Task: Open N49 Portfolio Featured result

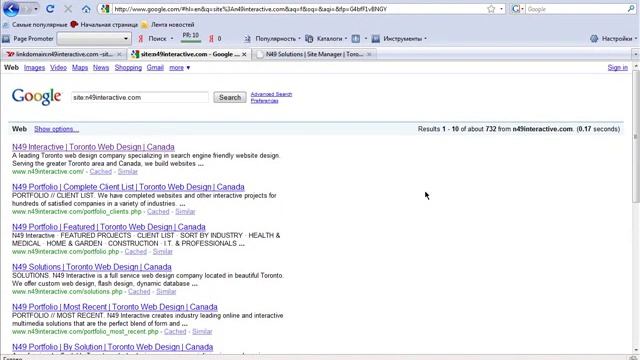Action: tap(109, 227)
